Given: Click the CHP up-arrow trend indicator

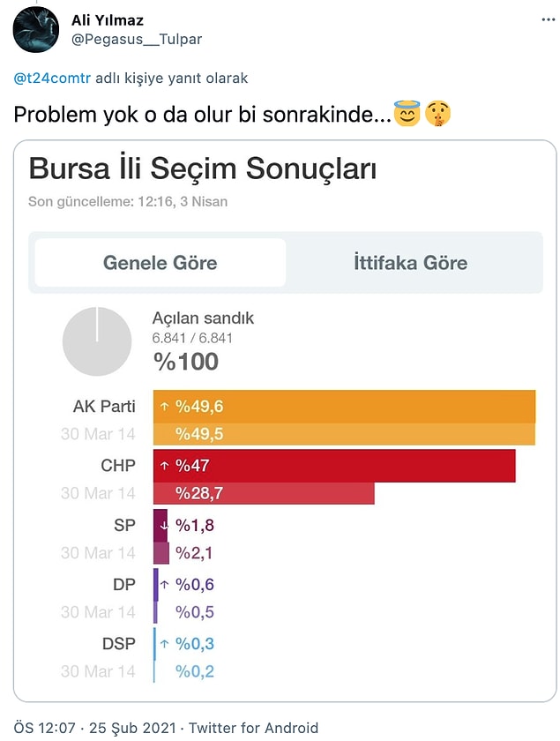Looking at the screenshot, I should point(164,466).
